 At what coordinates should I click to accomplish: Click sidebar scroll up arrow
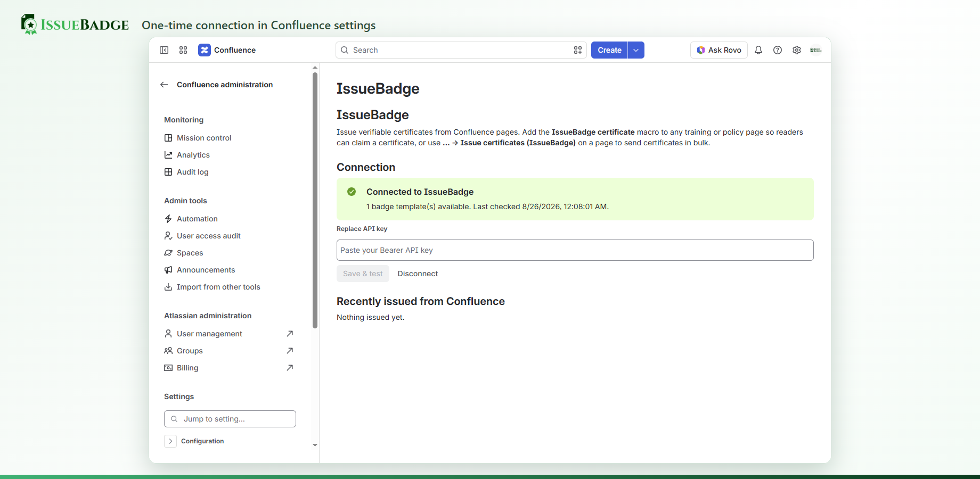(x=315, y=68)
